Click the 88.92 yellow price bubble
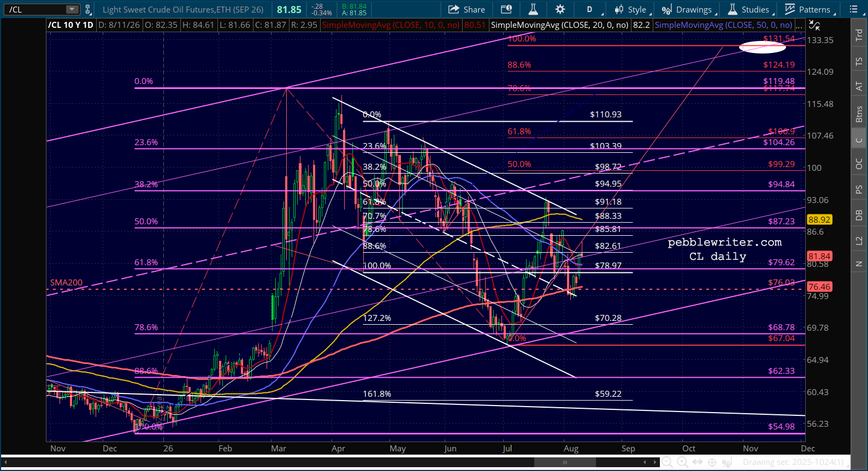The width and height of the screenshot is (868, 471). (819, 219)
